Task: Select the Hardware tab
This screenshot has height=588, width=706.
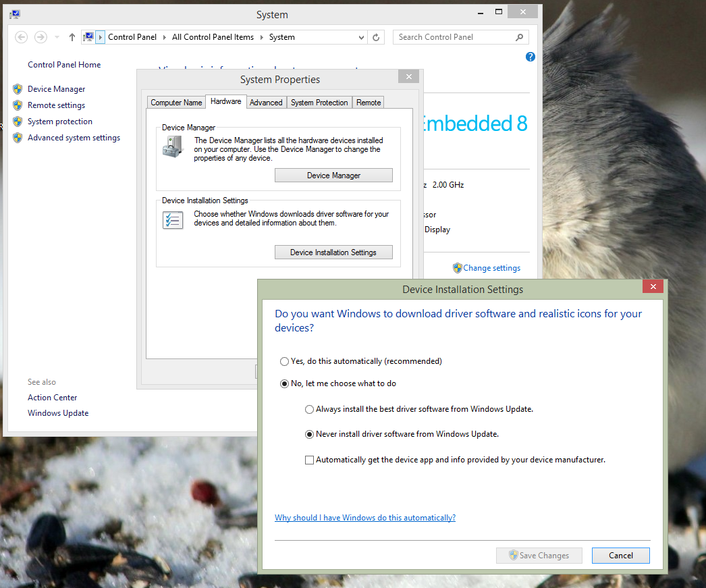Action: (x=226, y=101)
